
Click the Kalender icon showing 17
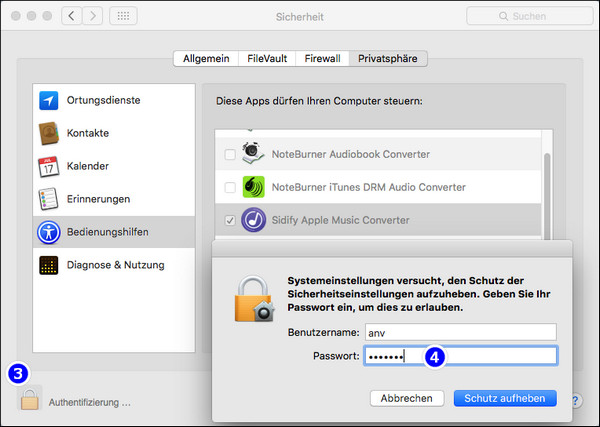(x=49, y=166)
